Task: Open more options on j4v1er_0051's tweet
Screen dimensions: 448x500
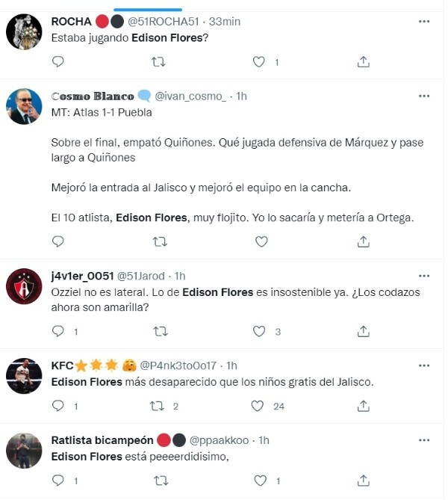Action: click(424, 276)
